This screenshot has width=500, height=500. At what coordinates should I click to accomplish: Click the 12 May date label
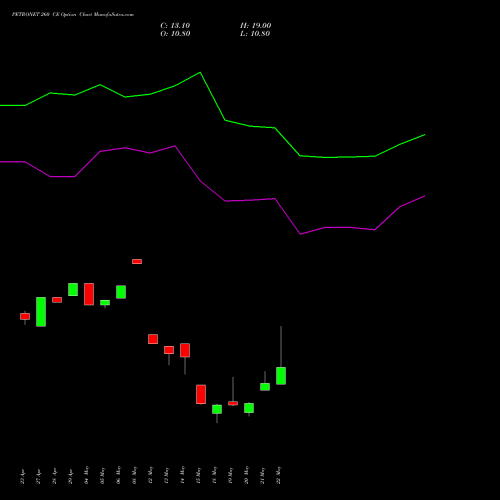[151, 475]
